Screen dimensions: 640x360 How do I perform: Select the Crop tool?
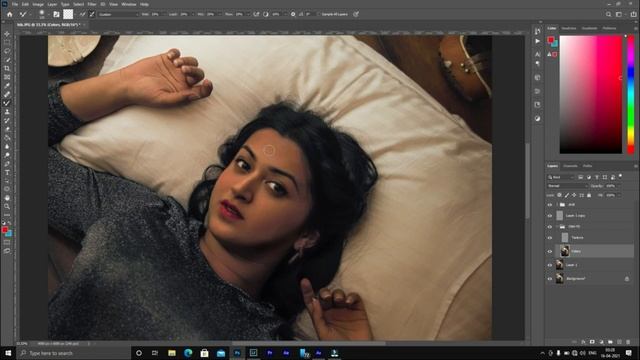click(x=7, y=68)
